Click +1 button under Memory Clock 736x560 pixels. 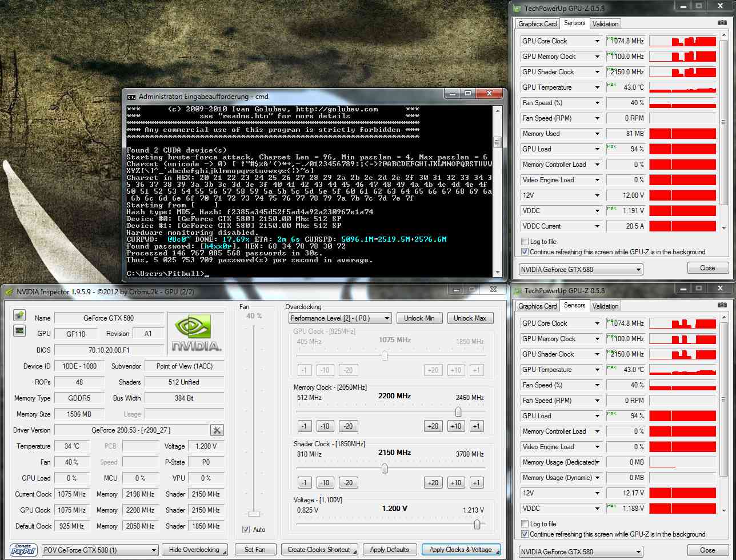[x=477, y=426]
